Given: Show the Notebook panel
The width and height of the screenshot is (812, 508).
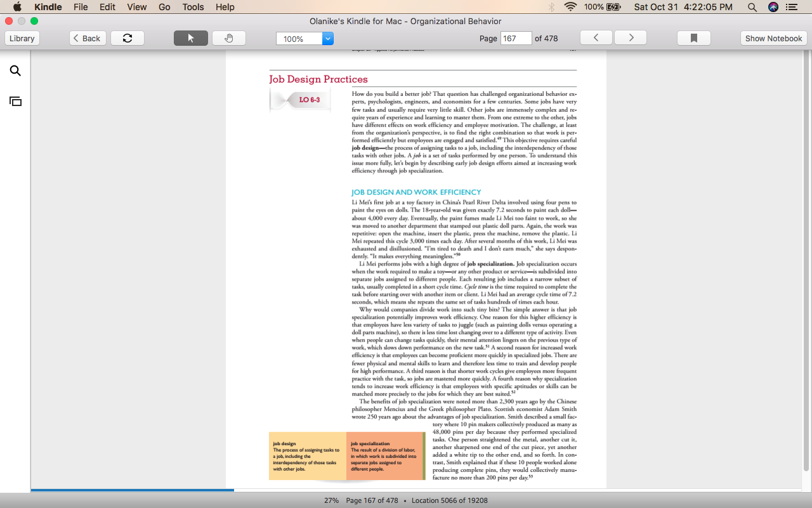Looking at the screenshot, I should point(773,38).
